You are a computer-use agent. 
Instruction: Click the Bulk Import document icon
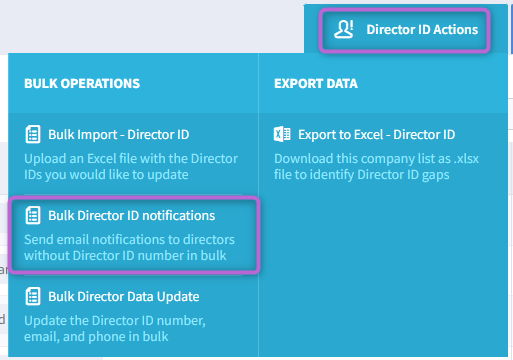pos(33,134)
